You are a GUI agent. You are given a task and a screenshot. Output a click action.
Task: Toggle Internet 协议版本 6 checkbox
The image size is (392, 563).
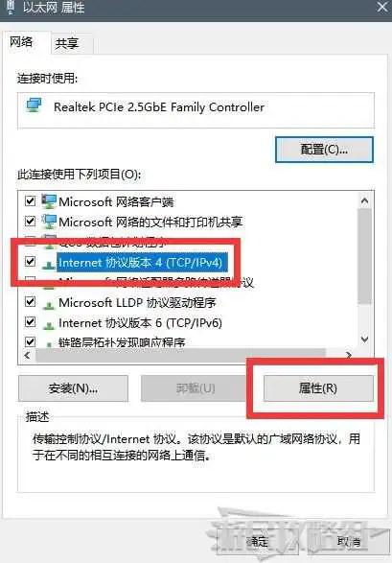pyautogui.click(x=30, y=321)
